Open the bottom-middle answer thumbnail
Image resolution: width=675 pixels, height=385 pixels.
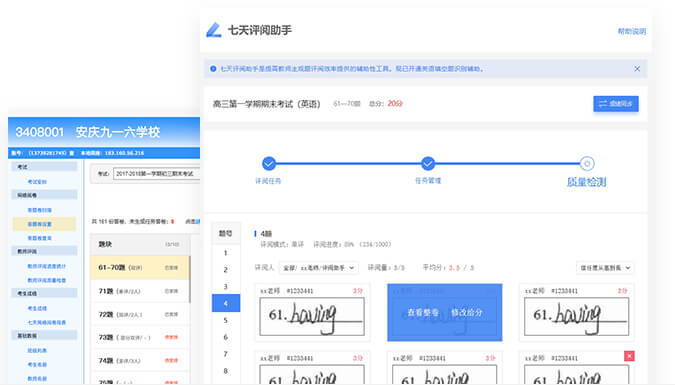445,375
